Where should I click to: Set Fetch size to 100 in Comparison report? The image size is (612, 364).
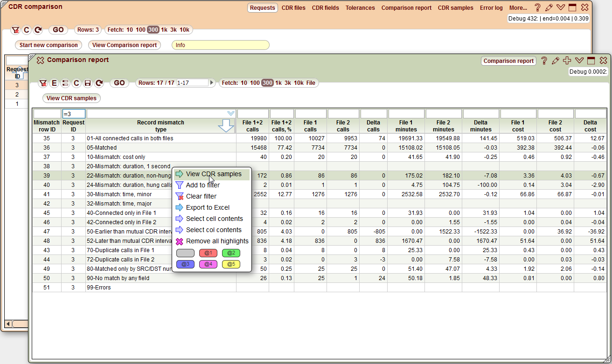255,83
